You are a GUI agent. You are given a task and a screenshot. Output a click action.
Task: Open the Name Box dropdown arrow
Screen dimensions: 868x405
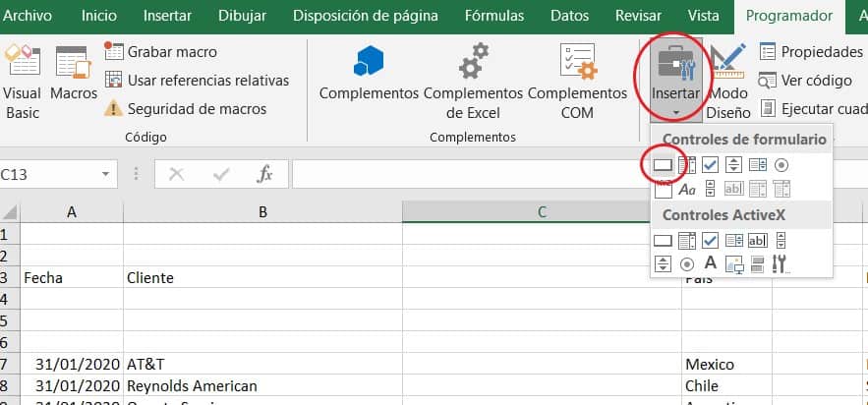(105, 175)
